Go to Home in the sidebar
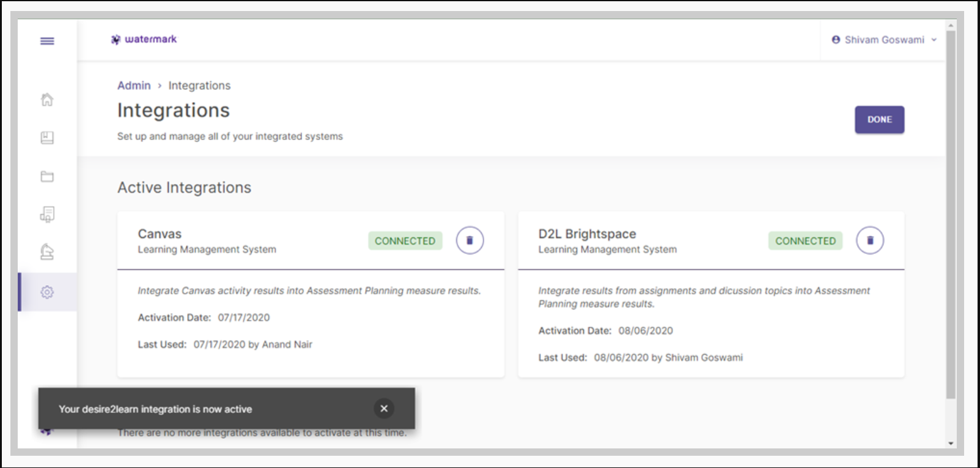Image resolution: width=980 pixels, height=468 pixels. (x=47, y=99)
